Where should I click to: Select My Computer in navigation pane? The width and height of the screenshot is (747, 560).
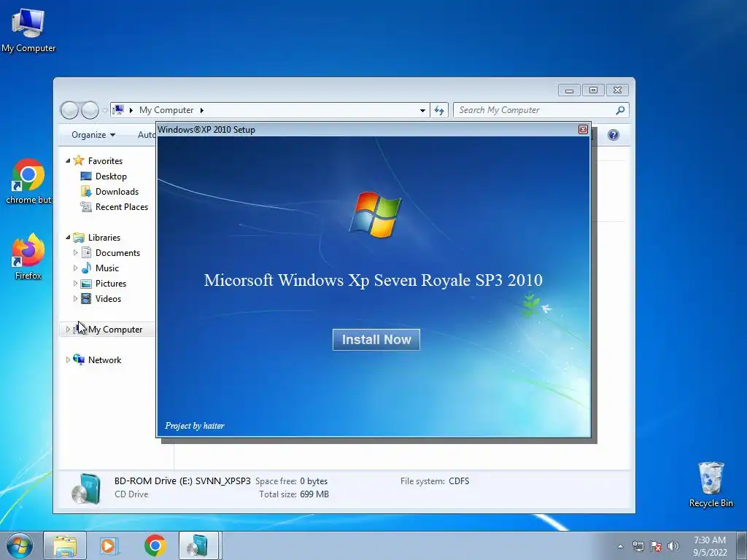tap(115, 330)
